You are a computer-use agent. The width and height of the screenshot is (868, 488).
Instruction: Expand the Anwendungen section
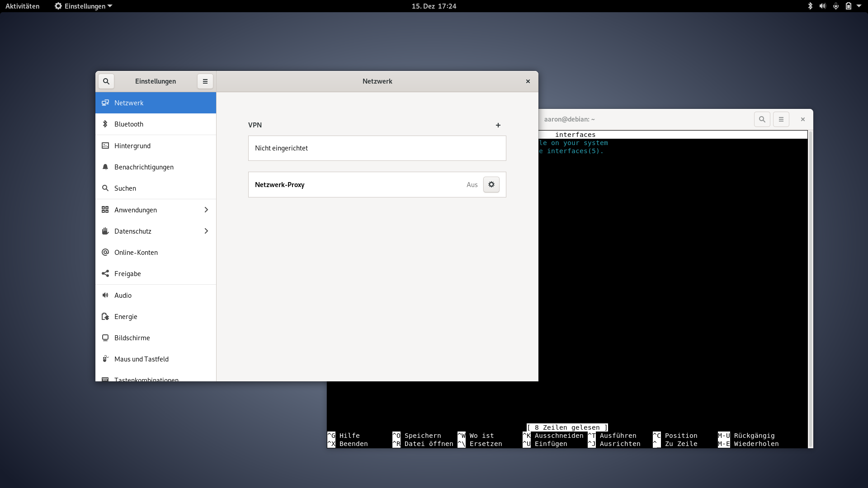[155, 210]
